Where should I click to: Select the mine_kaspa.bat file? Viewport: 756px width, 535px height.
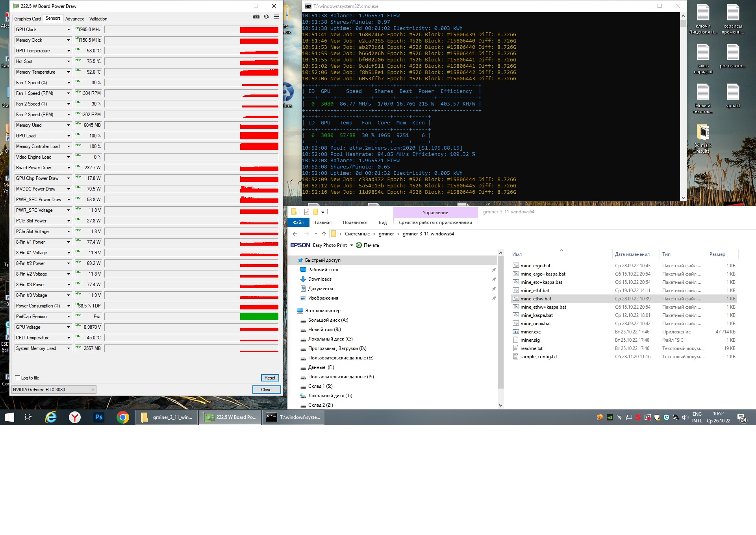[x=536, y=315]
